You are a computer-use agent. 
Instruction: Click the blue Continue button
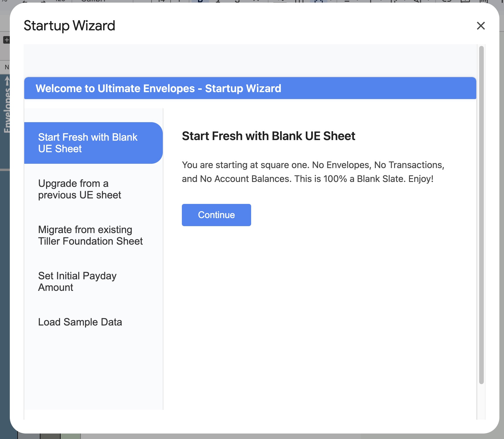click(x=216, y=215)
